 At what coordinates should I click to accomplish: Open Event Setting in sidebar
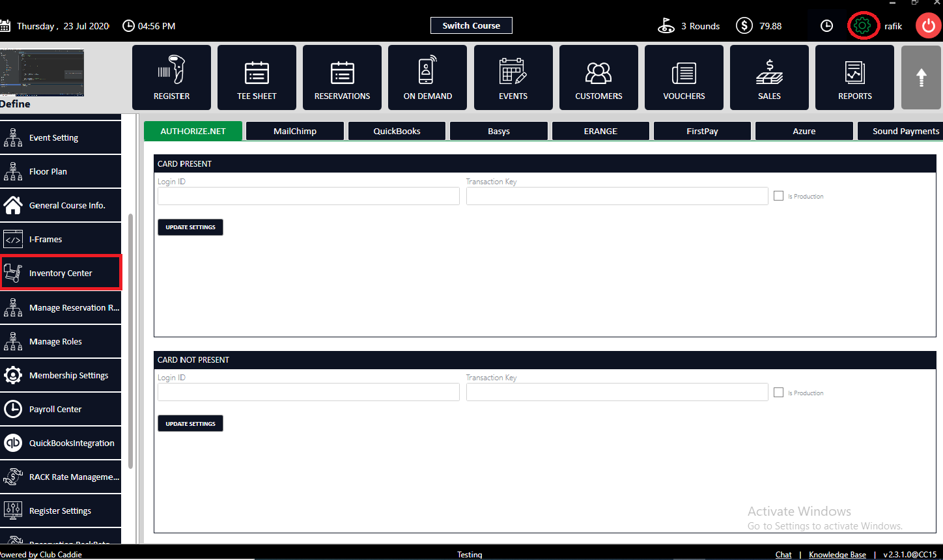pyautogui.click(x=61, y=137)
